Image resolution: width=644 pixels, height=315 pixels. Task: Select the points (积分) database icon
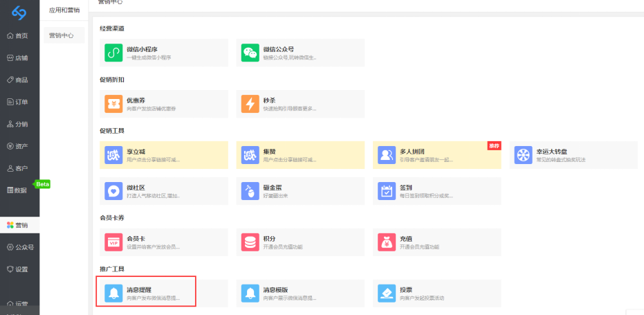point(250,242)
